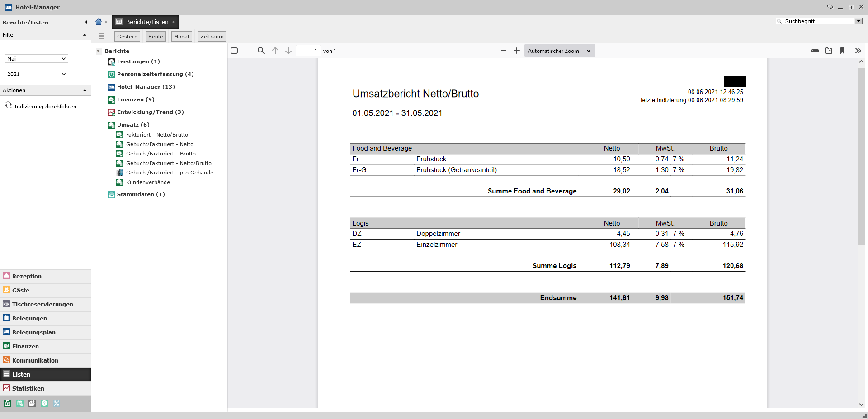Screen dimensions: 868x419
Task: Open the Belegungen module
Action: (x=46, y=318)
